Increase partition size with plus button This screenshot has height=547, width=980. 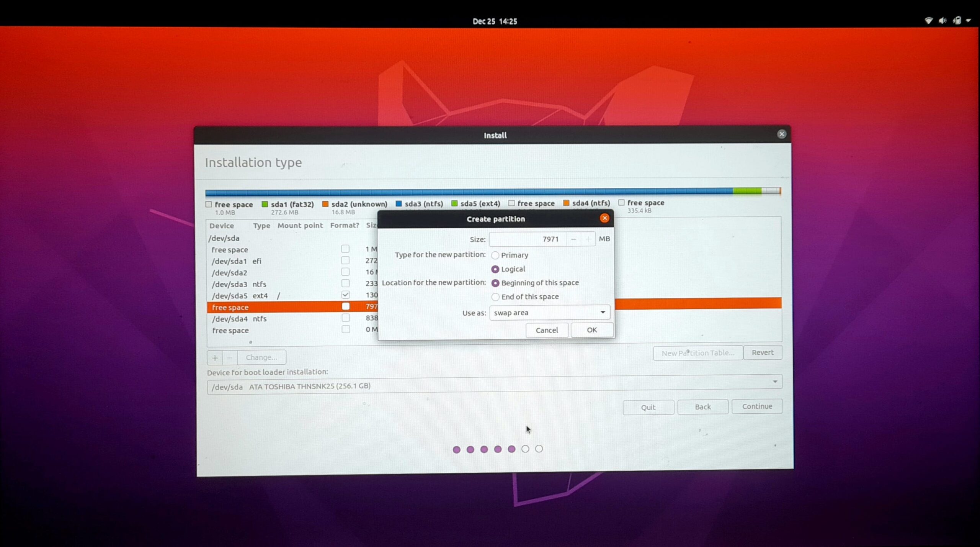(588, 239)
